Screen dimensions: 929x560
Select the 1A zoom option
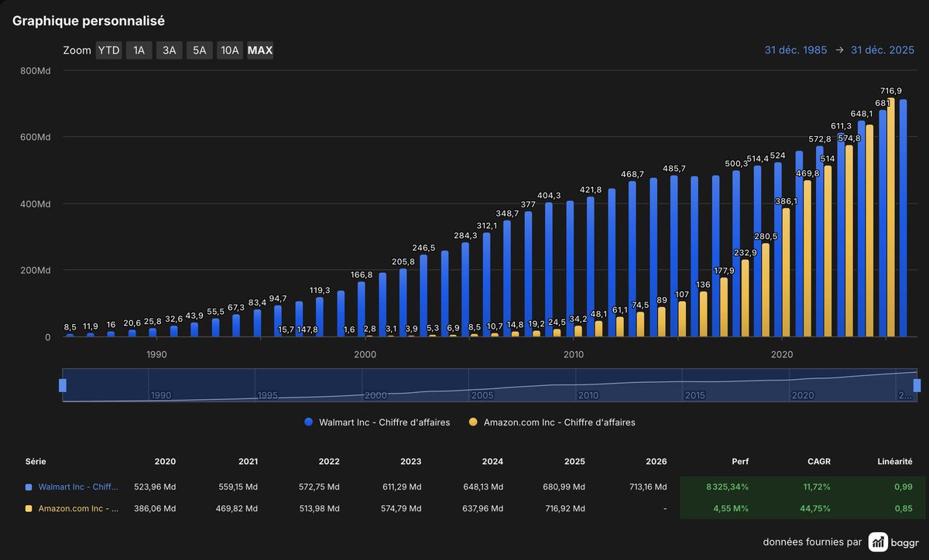(x=139, y=50)
